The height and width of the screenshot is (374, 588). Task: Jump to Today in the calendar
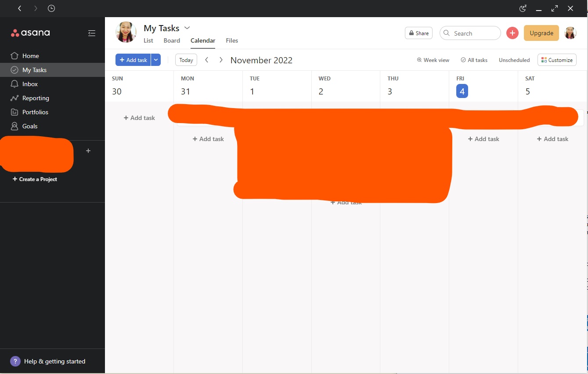(x=186, y=60)
